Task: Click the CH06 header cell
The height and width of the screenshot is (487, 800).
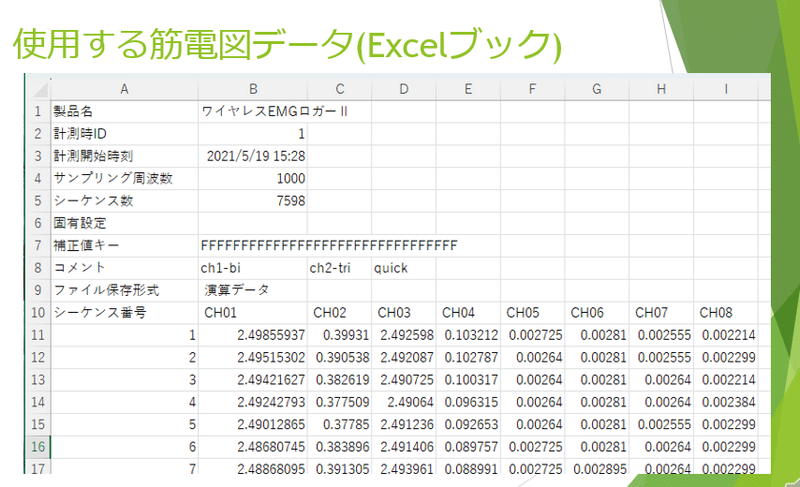Action: click(x=597, y=313)
